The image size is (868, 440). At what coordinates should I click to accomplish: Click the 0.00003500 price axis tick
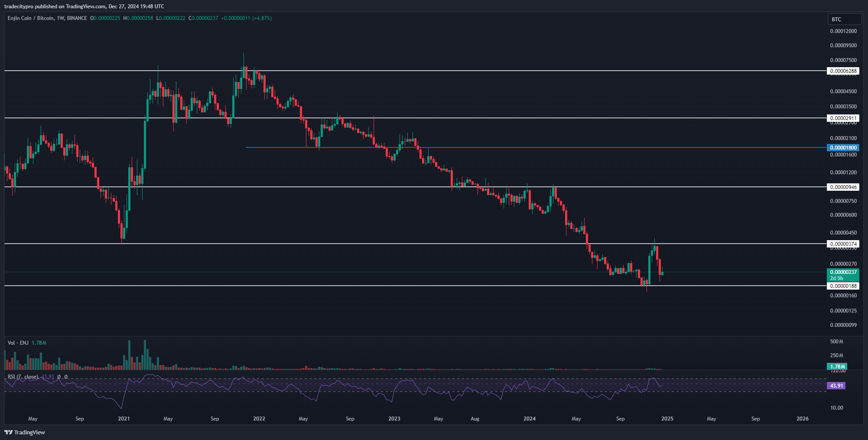coord(843,107)
